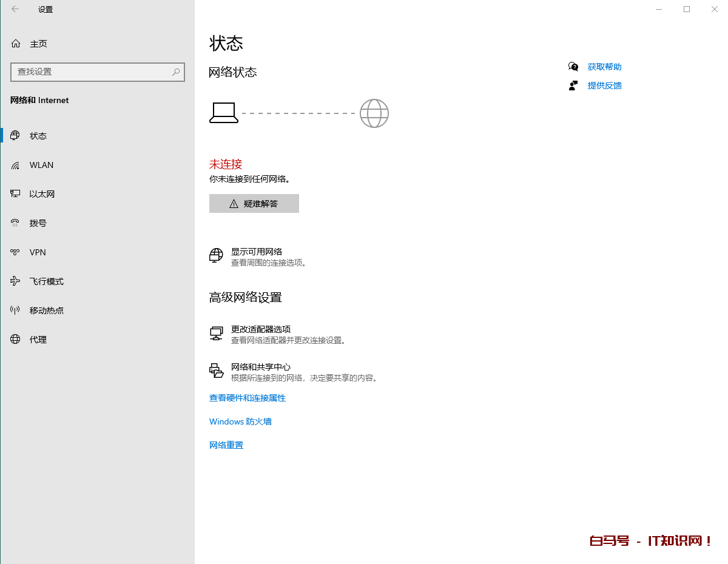Click the back arrow icon

pos(15,9)
